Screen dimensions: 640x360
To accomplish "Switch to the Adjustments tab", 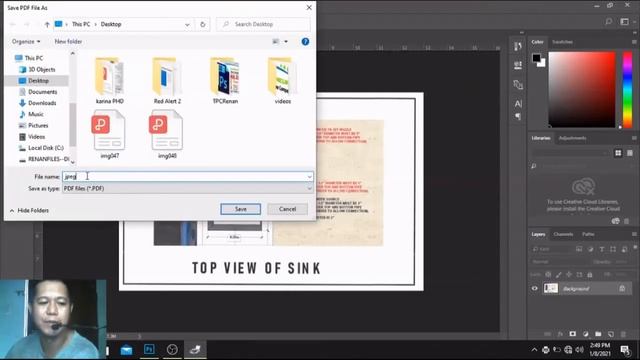I will [572, 138].
